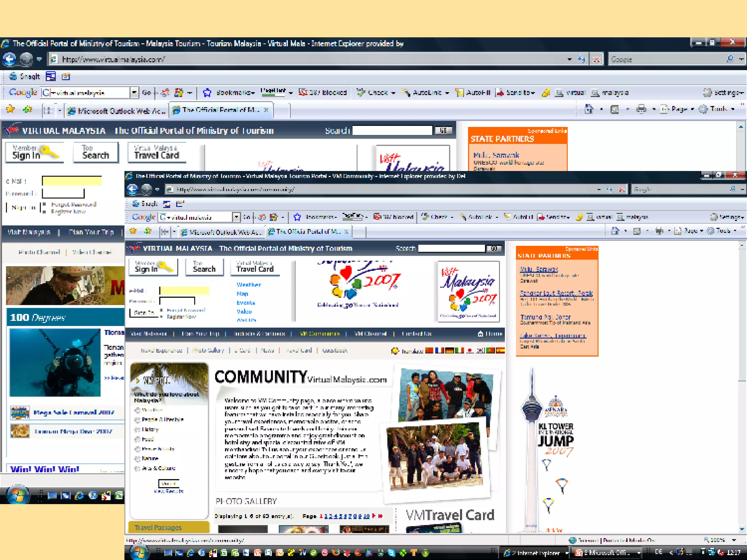The width and height of the screenshot is (747, 560).
Task: Click the Home icon in the rear window command bar
Action: [x=589, y=109]
